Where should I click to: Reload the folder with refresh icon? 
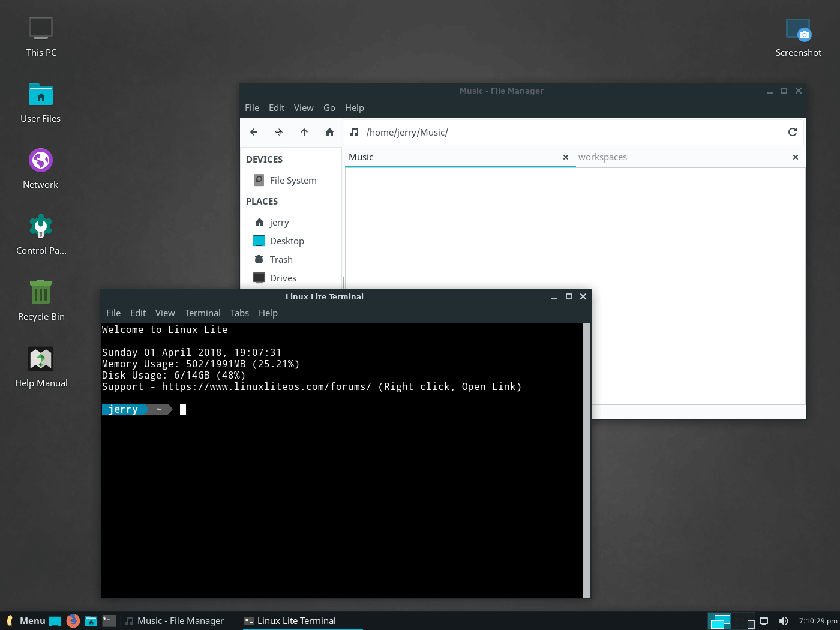tap(792, 132)
